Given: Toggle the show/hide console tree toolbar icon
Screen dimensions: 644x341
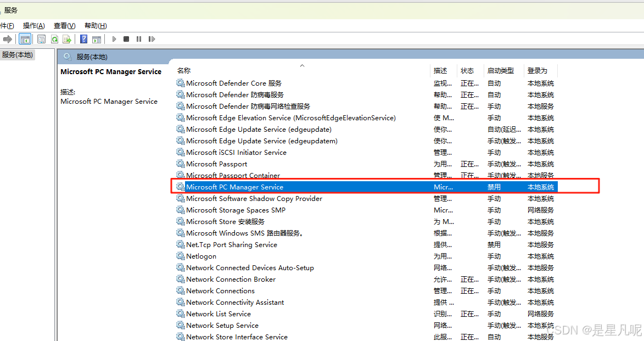Looking at the screenshot, I should (x=25, y=39).
